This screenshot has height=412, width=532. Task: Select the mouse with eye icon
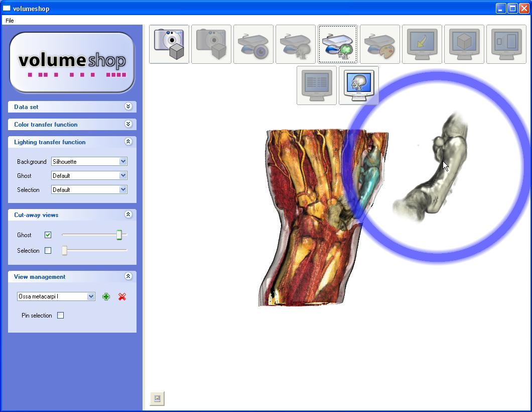[253, 44]
